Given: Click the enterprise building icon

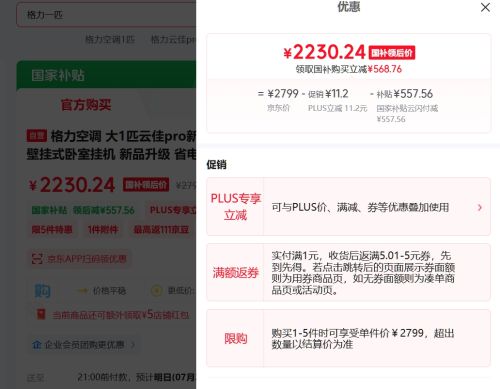Looking at the screenshot, I should [x=37, y=344].
